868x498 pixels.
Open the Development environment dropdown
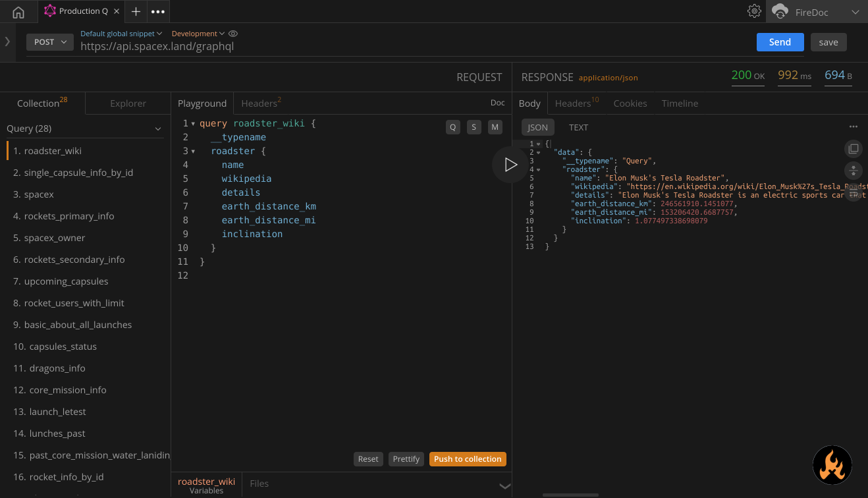tap(198, 34)
